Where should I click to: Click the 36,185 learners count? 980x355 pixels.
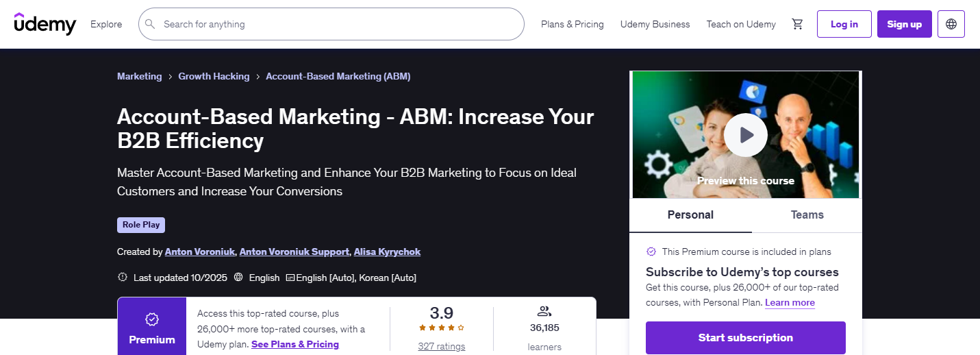544,328
